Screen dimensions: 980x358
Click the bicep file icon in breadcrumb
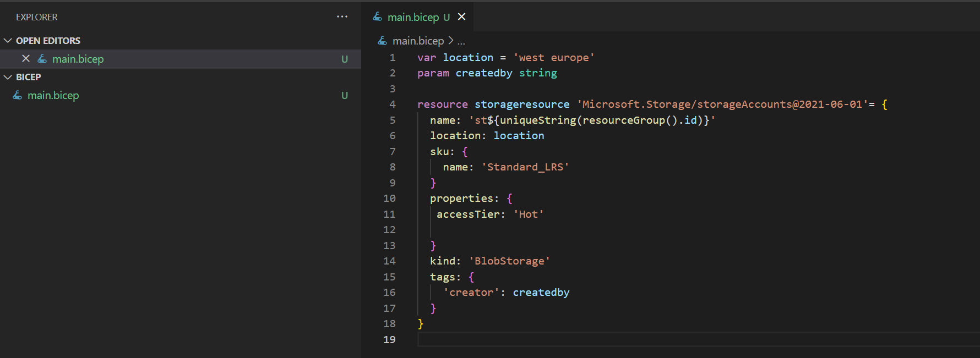click(x=383, y=41)
